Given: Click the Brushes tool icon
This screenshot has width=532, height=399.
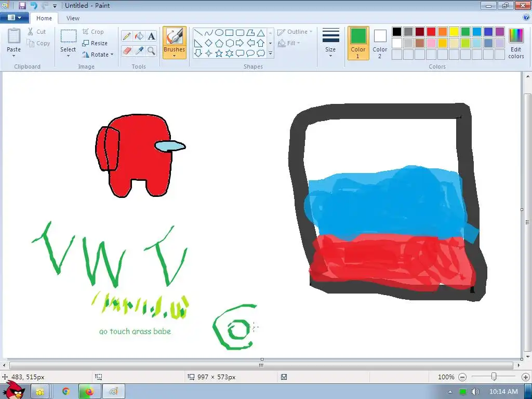Looking at the screenshot, I should tap(175, 36).
